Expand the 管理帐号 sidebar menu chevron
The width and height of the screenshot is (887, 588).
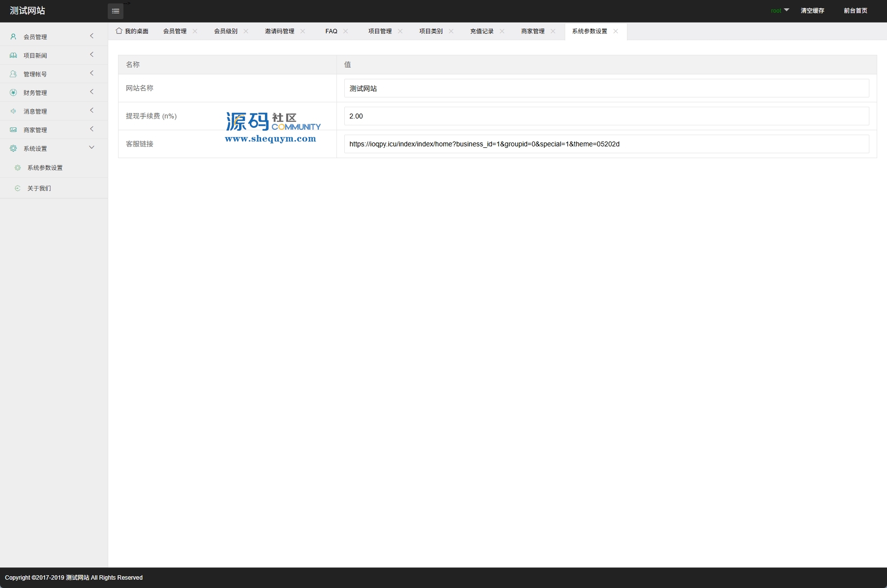tap(92, 73)
